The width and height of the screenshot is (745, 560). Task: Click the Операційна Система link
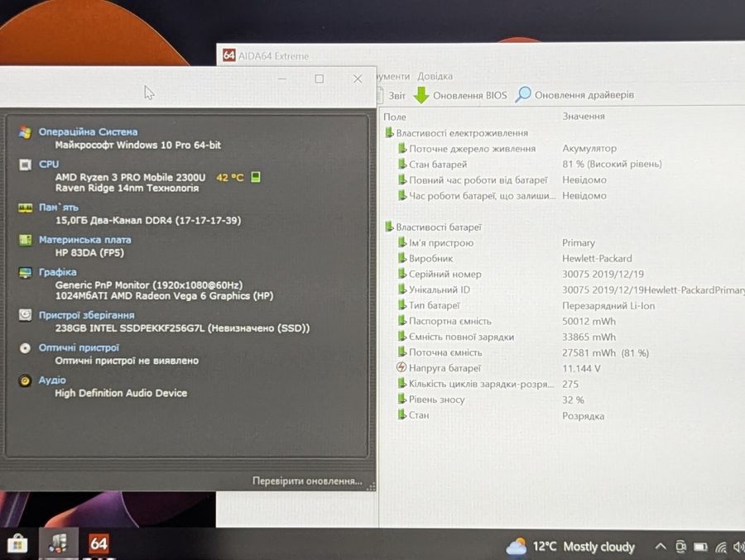[x=88, y=132]
